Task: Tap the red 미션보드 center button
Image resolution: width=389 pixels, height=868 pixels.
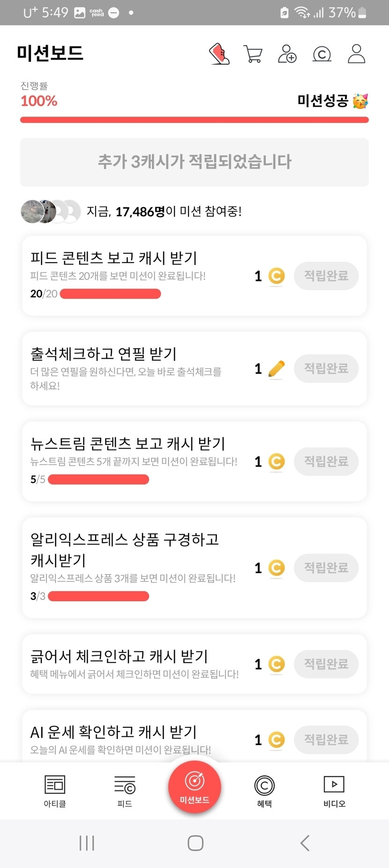Action: [194, 787]
